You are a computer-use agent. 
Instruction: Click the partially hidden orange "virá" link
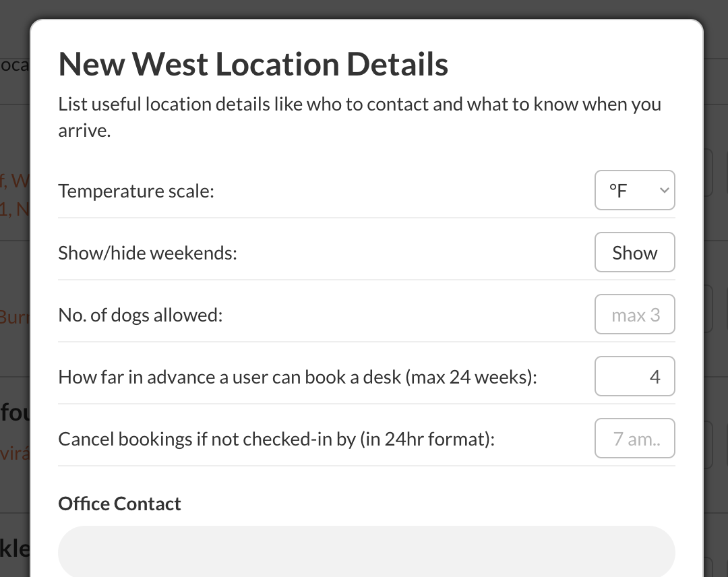(14, 453)
